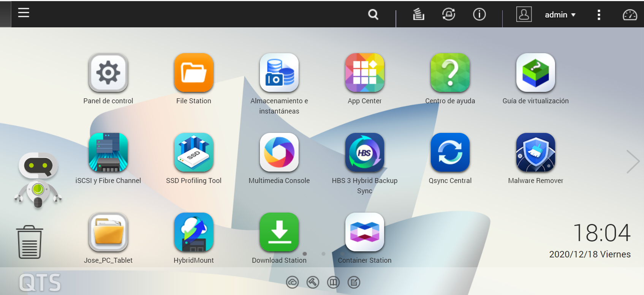
Task: Go to next desktop page arrow
Action: coord(633,161)
